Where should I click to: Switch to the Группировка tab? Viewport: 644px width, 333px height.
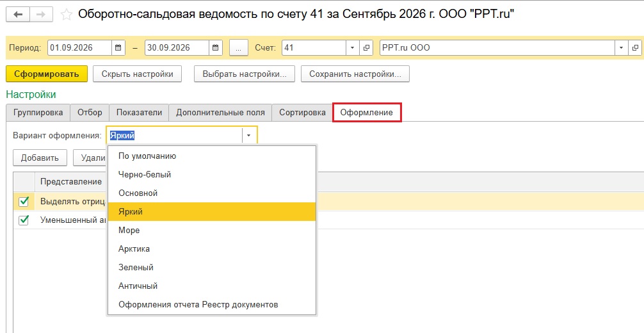point(38,112)
